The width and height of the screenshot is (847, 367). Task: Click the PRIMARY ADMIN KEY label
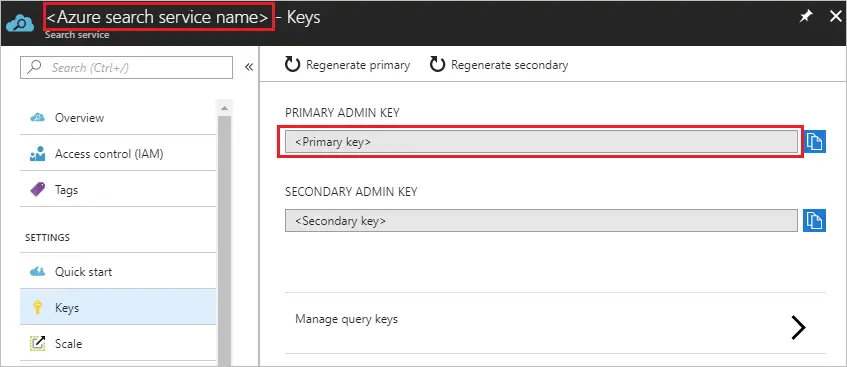coord(342,112)
